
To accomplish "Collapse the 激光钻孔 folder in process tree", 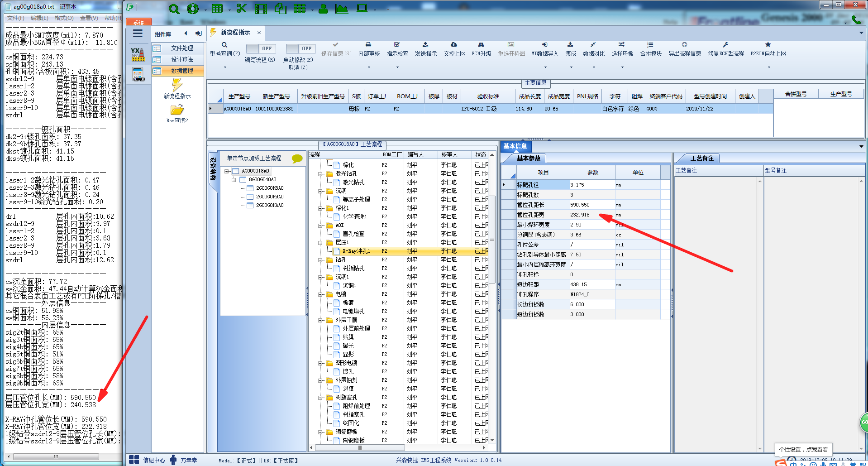I will click(x=320, y=174).
